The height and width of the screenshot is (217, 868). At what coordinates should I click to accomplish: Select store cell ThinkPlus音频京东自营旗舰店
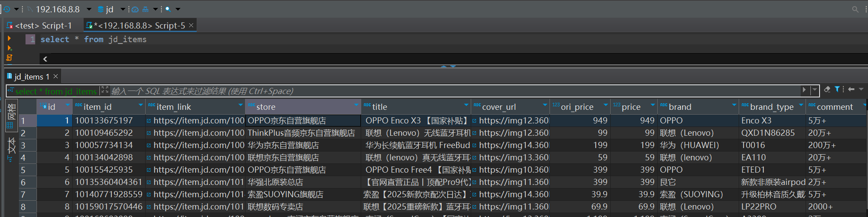pos(303,133)
